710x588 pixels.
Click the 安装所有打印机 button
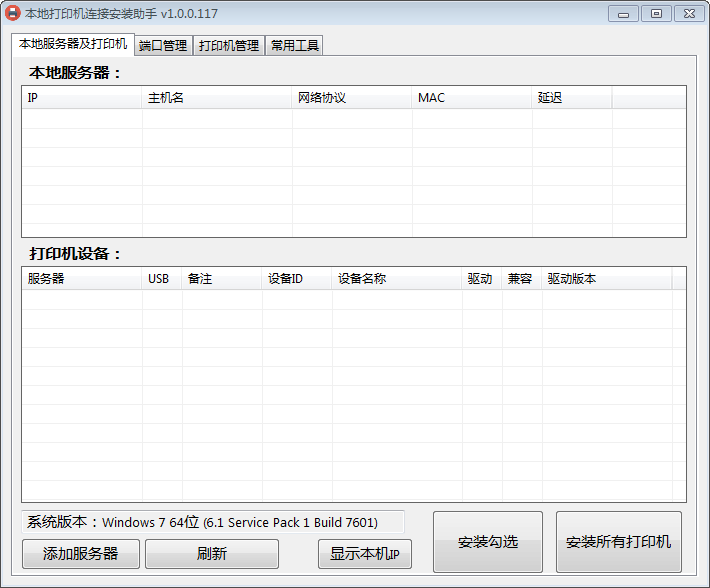click(x=618, y=542)
